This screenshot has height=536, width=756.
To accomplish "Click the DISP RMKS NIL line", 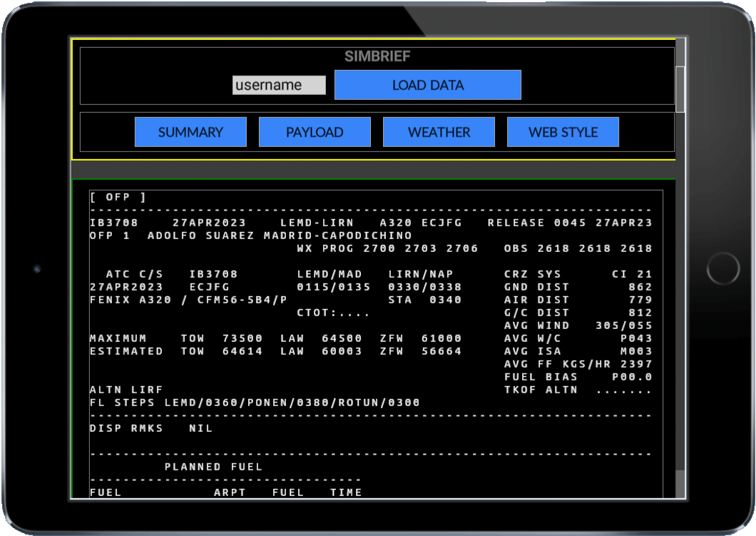I will [151, 428].
